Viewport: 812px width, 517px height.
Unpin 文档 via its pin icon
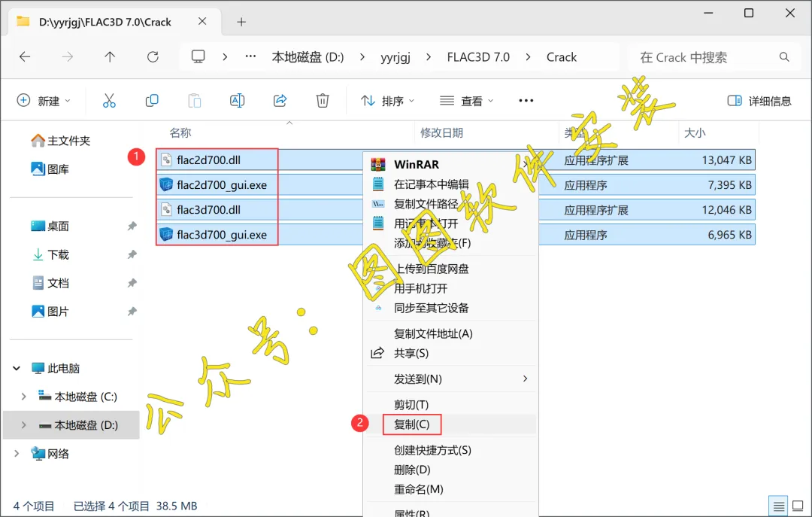point(132,283)
